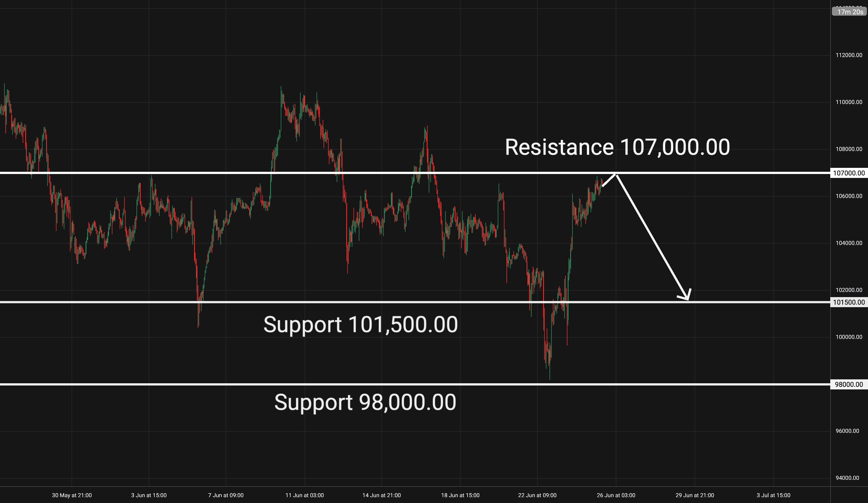Click the 18 Jun at 15:00 time label
The height and width of the screenshot is (503, 868).
(x=460, y=495)
